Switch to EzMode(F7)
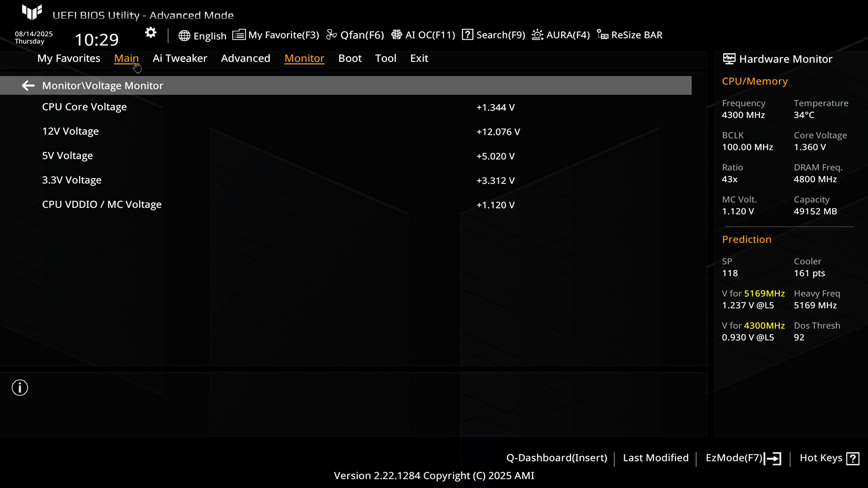 coord(743,458)
